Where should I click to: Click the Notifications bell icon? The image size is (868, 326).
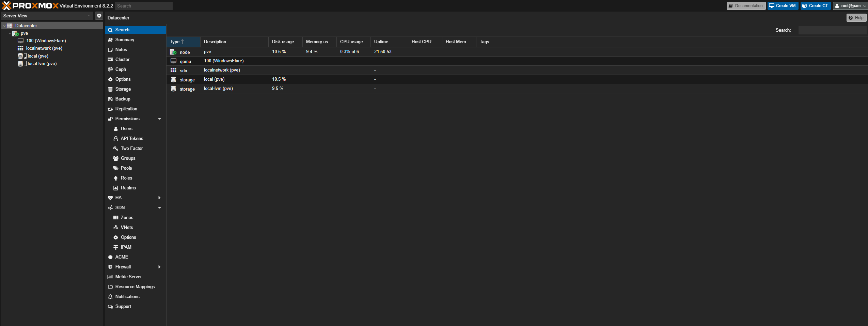[110, 296]
